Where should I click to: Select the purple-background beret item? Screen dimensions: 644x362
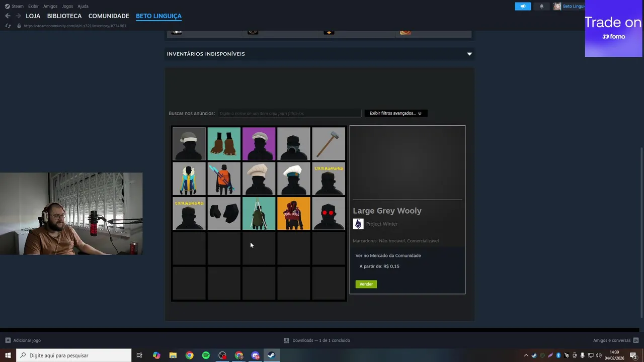point(259,144)
